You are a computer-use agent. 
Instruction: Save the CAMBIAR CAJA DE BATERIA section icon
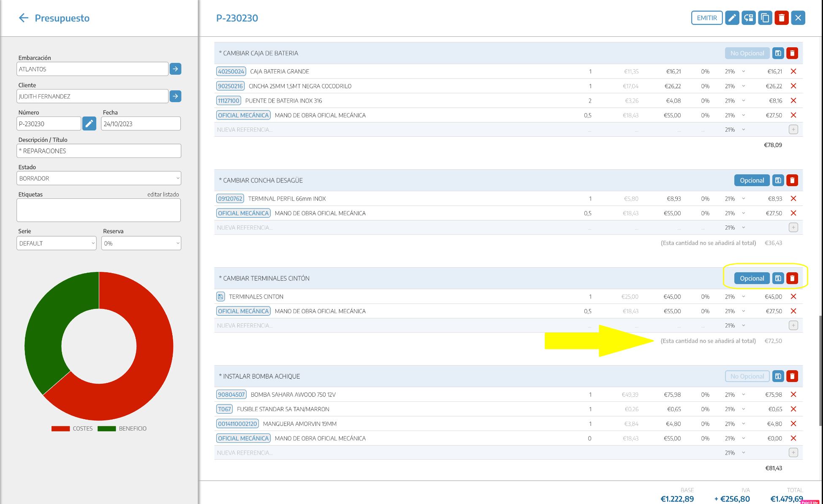point(778,53)
